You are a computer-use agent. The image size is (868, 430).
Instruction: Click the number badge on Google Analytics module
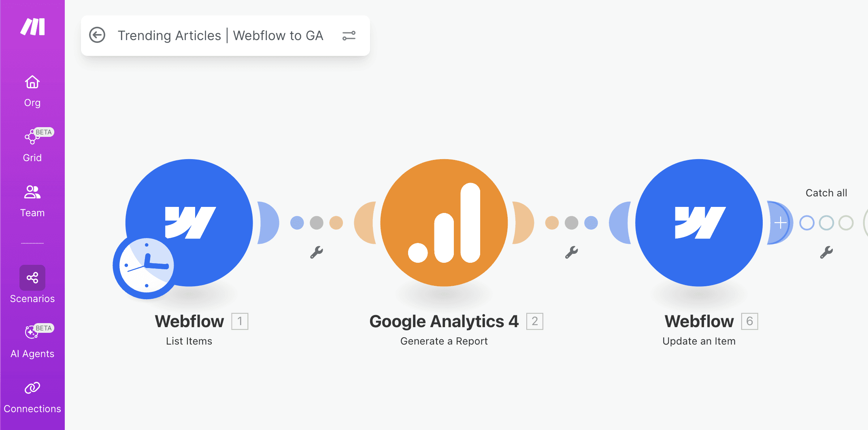tap(535, 321)
